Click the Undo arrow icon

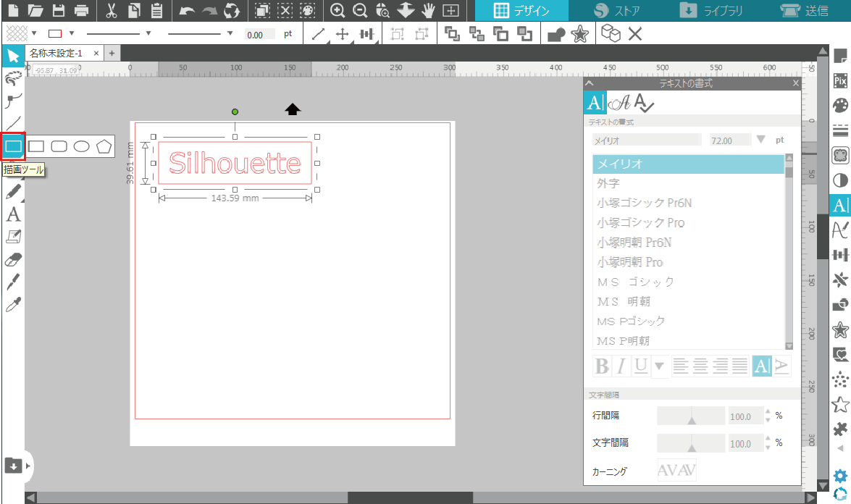187,11
